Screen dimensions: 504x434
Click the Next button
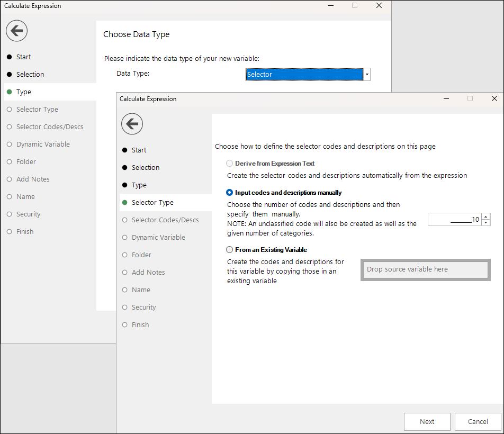pos(427,421)
